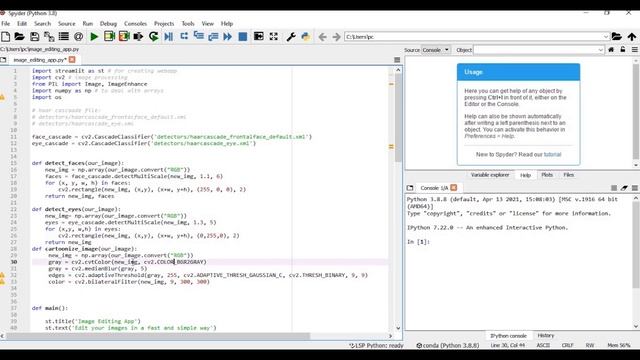
Task: Run current cell icon
Action: [x=109, y=37]
